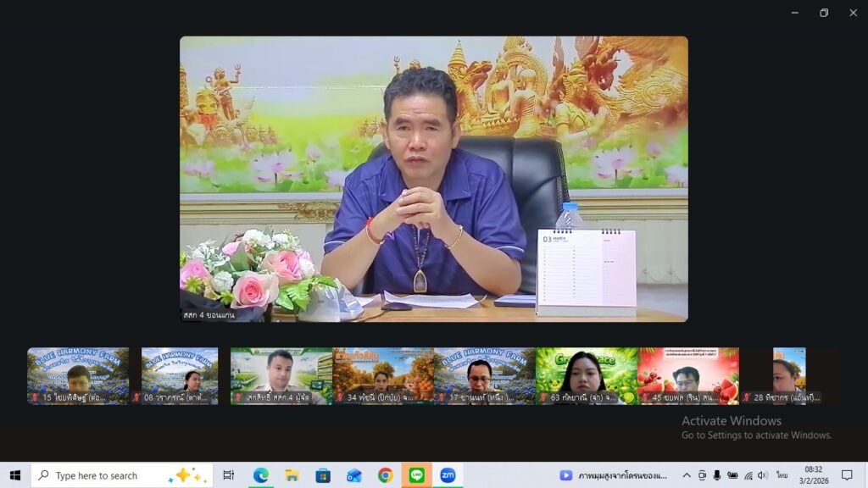The width and height of the screenshot is (868, 488).
Task: Open Microsoft Edge from the taskbar
Action: [x=261, y=475]
